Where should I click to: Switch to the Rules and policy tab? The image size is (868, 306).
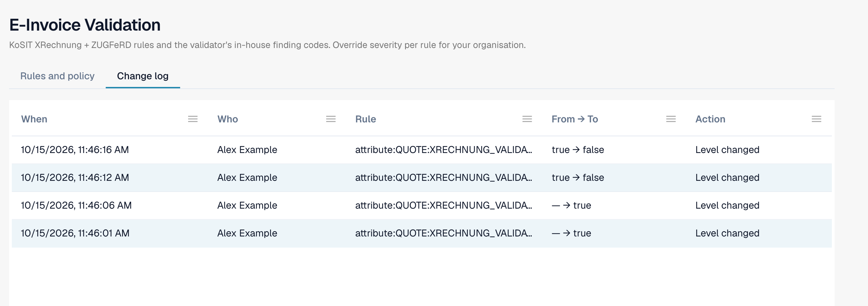pyautogui.click(x=57, y=76)
